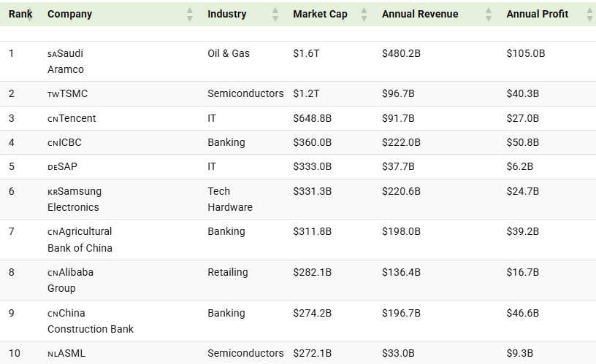
Task: Open the TSMC company entry
Action: point(68,94)
